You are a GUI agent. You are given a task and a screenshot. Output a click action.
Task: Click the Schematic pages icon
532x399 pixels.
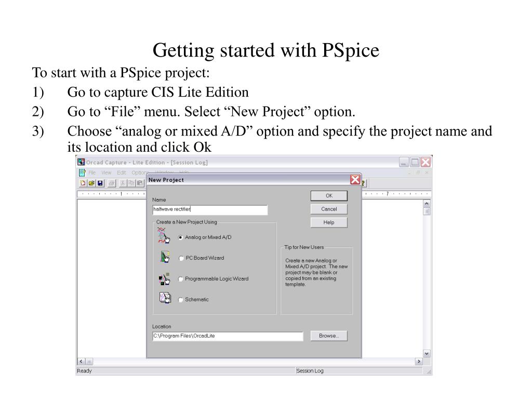165,298
